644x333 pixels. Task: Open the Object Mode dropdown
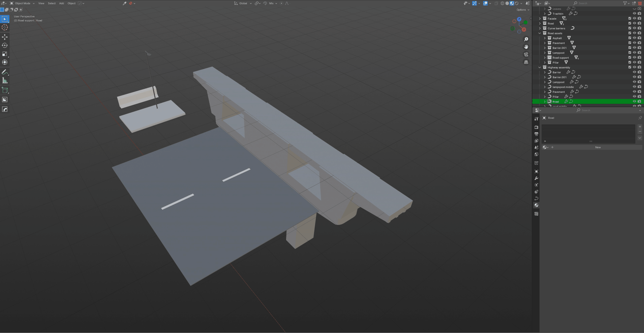click(x=22, y=3)
